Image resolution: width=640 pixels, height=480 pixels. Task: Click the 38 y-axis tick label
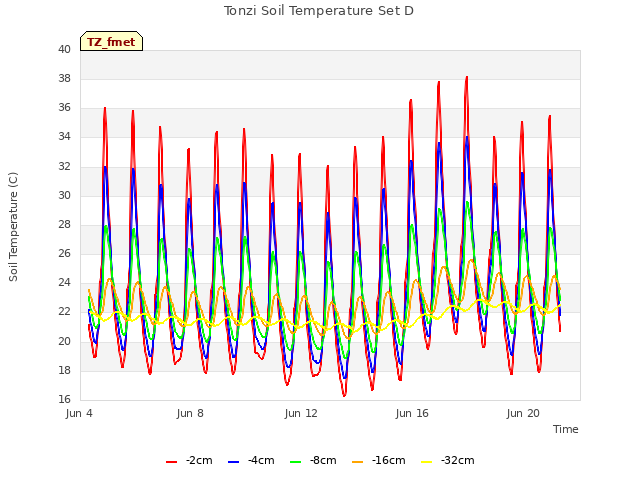click(x=64, y=79)
